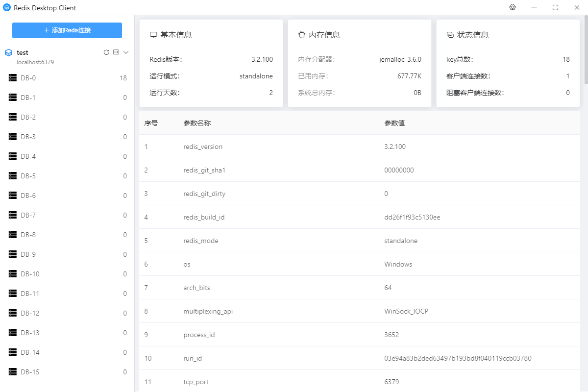Click the icon beside 状态信息 heading
This screenshot has height=392, width=588.
(450, 35)
